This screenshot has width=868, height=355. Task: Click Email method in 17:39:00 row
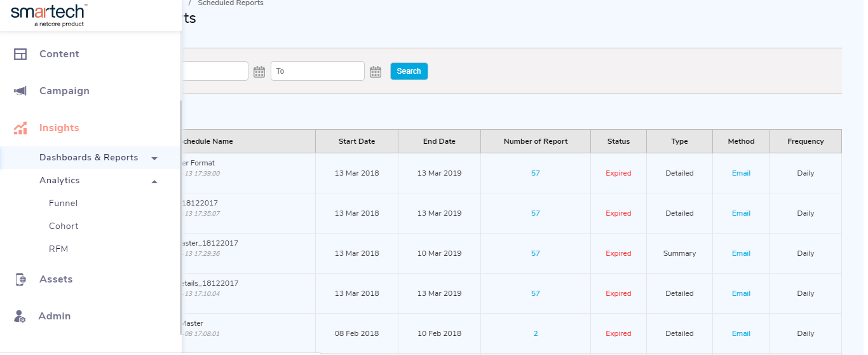coord(741,173)
